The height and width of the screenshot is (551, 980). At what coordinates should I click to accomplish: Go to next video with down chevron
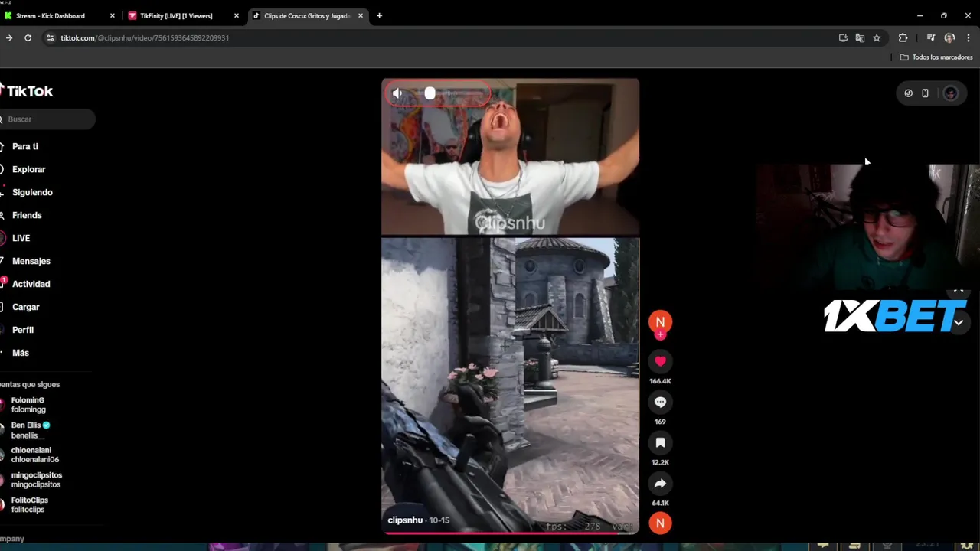coord(958,322)
